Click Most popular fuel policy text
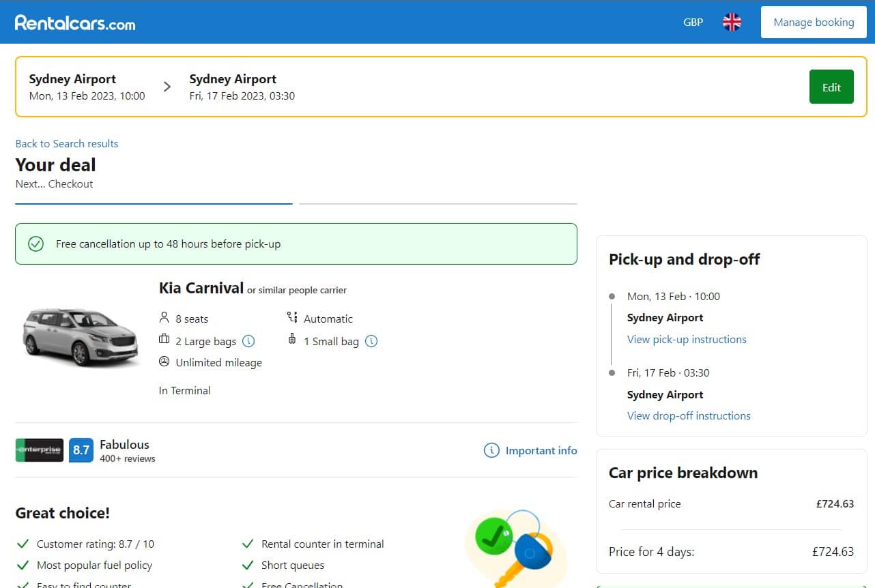The image size is (875, 588). click(94, 565)
